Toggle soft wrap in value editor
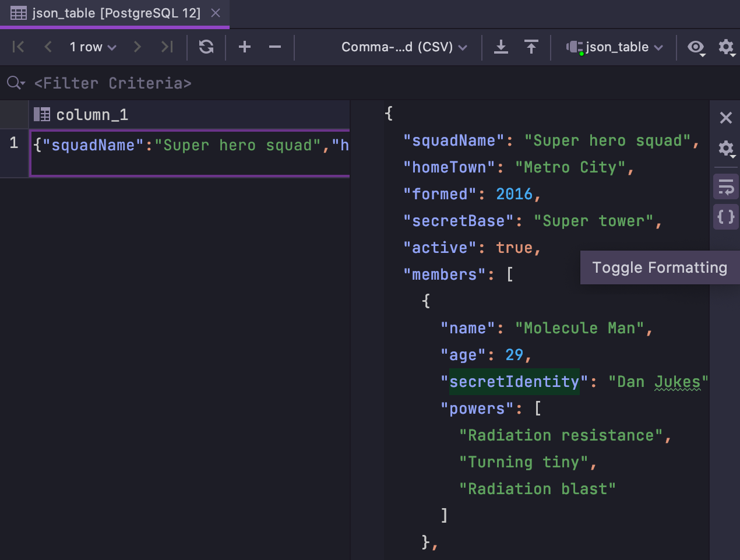The height and width of the screenshot is (560, 740). [x=726, y=187]
